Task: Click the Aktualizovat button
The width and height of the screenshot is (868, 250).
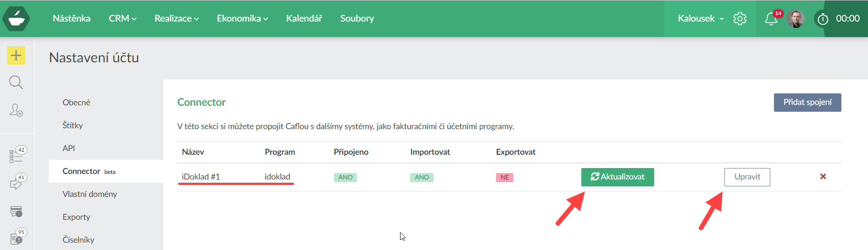Action: coord(617,177)
